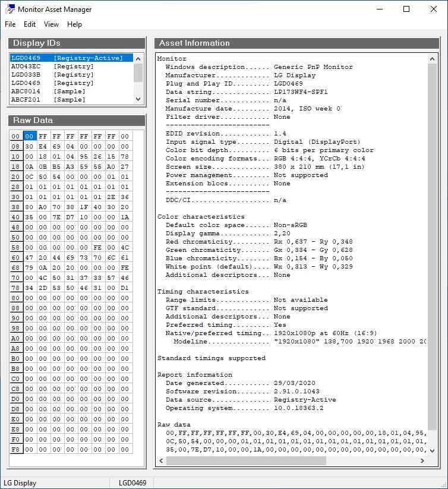Select the E4 byte in row 08
Screen dimensions: 448x489
pos(43,146)
